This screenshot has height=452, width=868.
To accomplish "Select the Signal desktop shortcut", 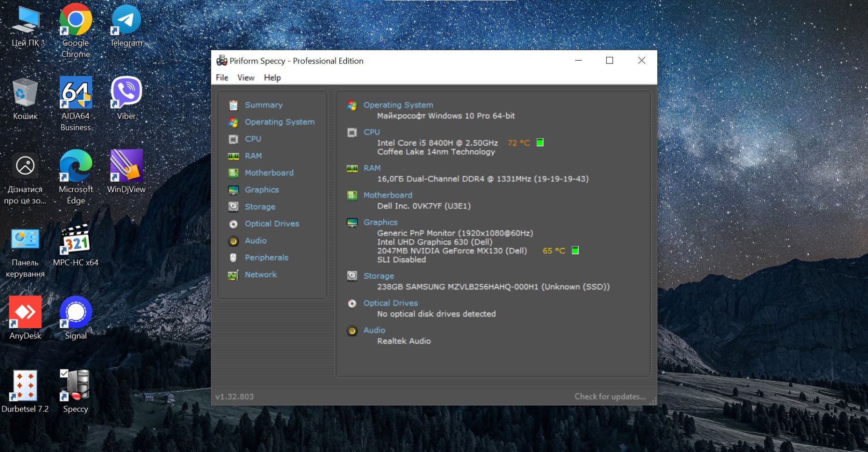I will pos(76,318).
